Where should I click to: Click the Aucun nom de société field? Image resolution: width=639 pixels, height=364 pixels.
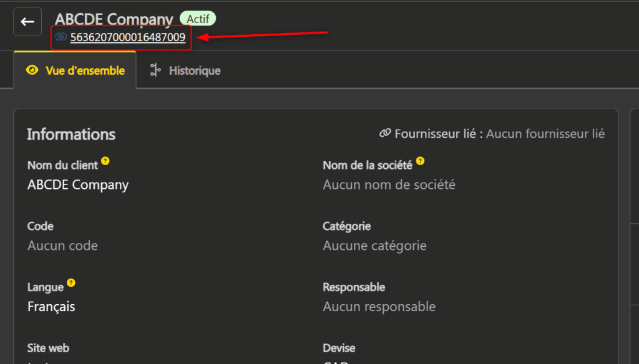[x=389, y=184]
